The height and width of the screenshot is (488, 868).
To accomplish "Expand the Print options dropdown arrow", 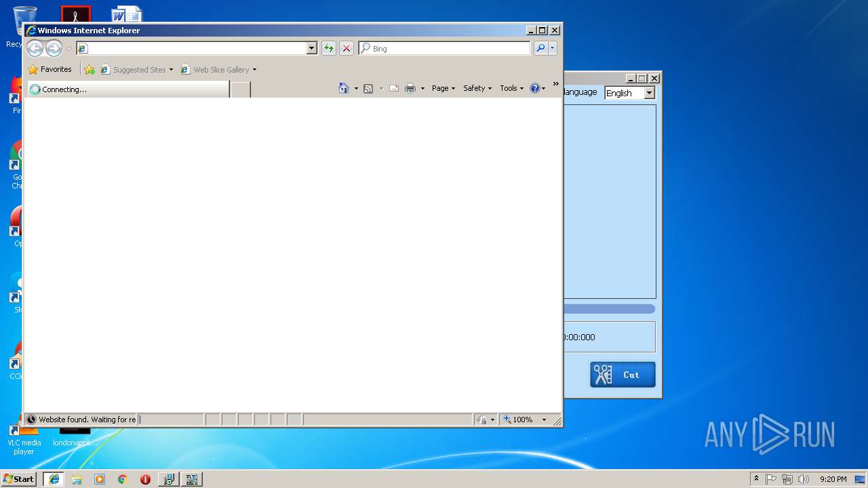I will [x=422, y=88].
